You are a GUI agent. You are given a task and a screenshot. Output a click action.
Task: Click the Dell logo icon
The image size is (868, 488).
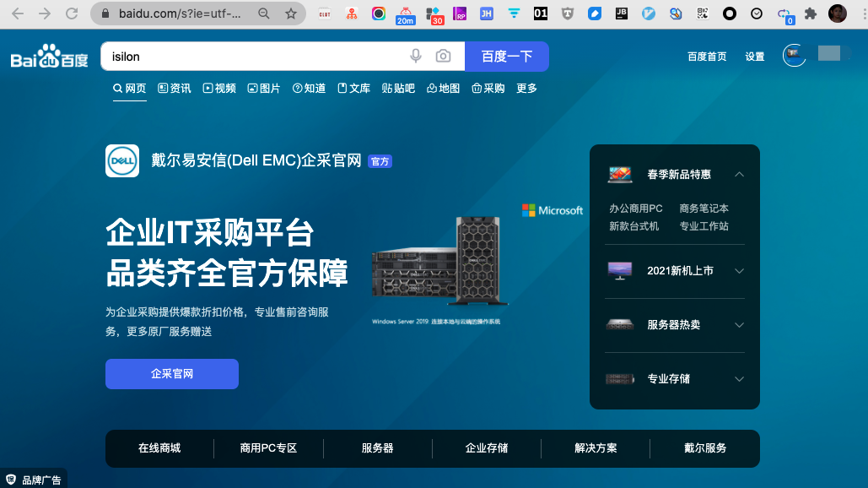122,160
